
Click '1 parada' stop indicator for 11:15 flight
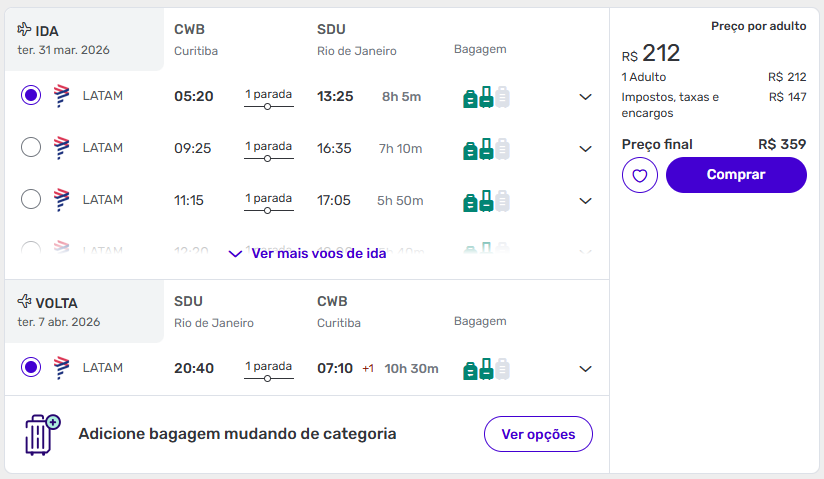269,200
